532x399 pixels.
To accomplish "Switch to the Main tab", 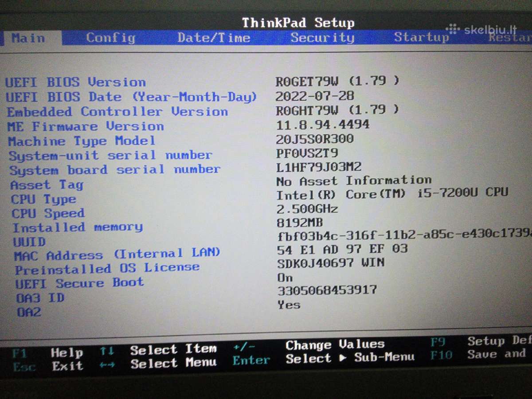I will pos(28,38).
